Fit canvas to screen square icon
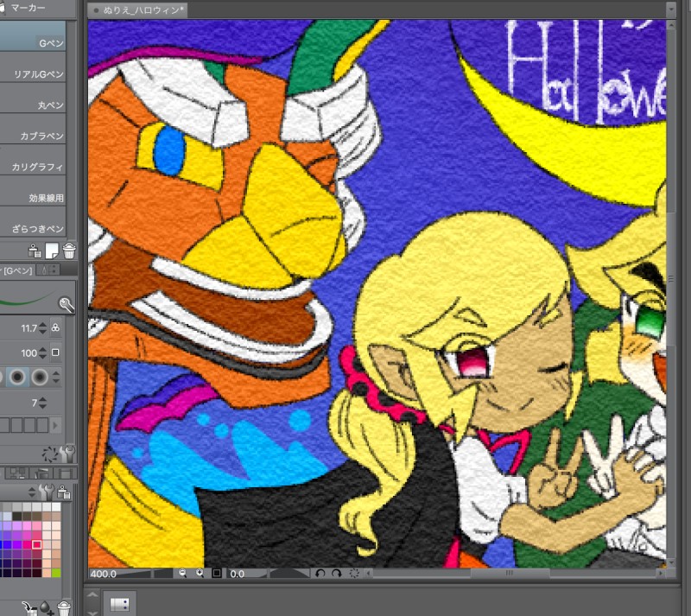 pyautogui.click(x=217, y=573)
